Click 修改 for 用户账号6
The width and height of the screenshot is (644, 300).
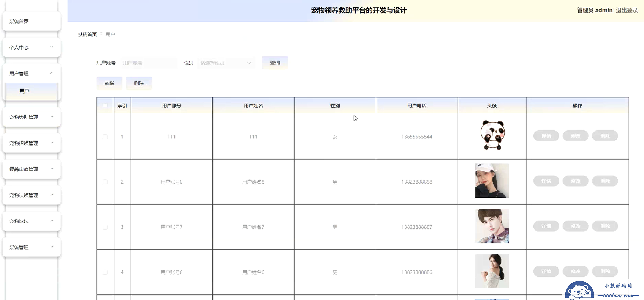pyautogui.click(x=576, y=271)
